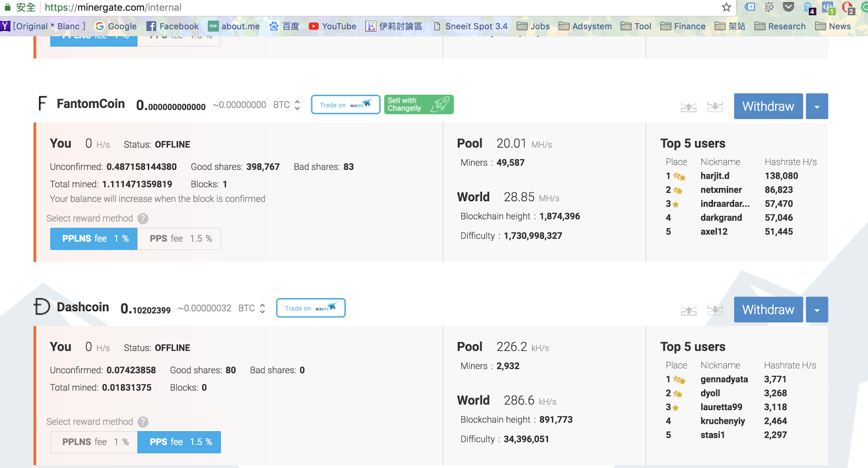Select PPS fee 1.5% for FantomCoin
The height and width of the screenshot is (468, 868).
pos(179,239)
